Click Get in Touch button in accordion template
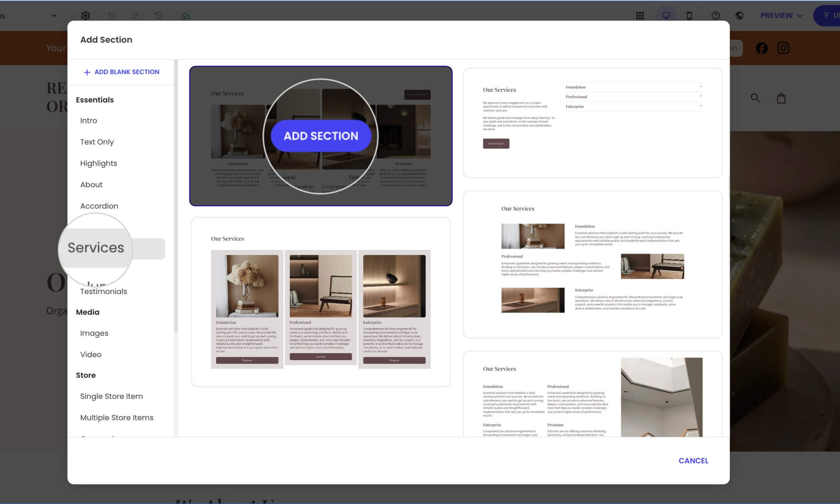 [496, 144]
